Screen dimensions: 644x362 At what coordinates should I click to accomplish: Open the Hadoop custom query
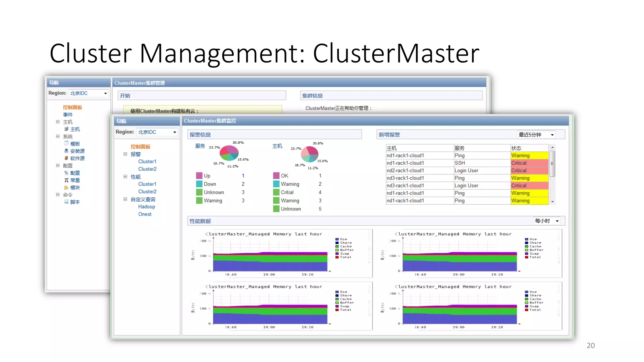pos(147,207)
